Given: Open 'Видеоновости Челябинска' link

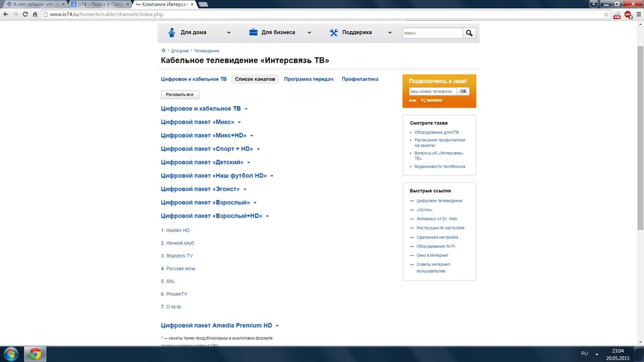Looking at the screenshot, I should (x=440, y=167).
